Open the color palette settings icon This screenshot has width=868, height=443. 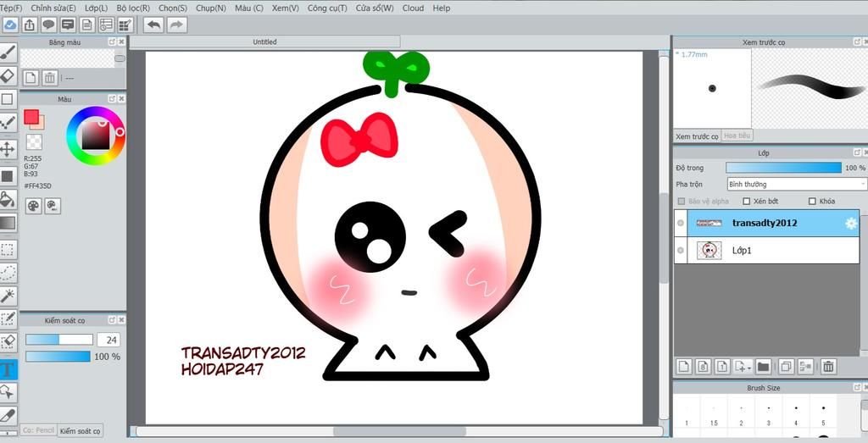(x=34, y=206)
